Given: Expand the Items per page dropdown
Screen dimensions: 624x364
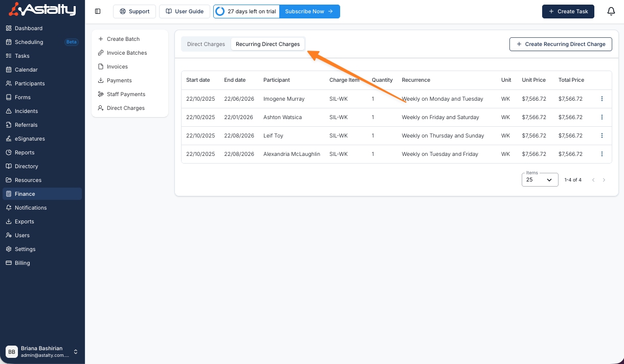Looking at the screenshot, I should coord(540,180).
